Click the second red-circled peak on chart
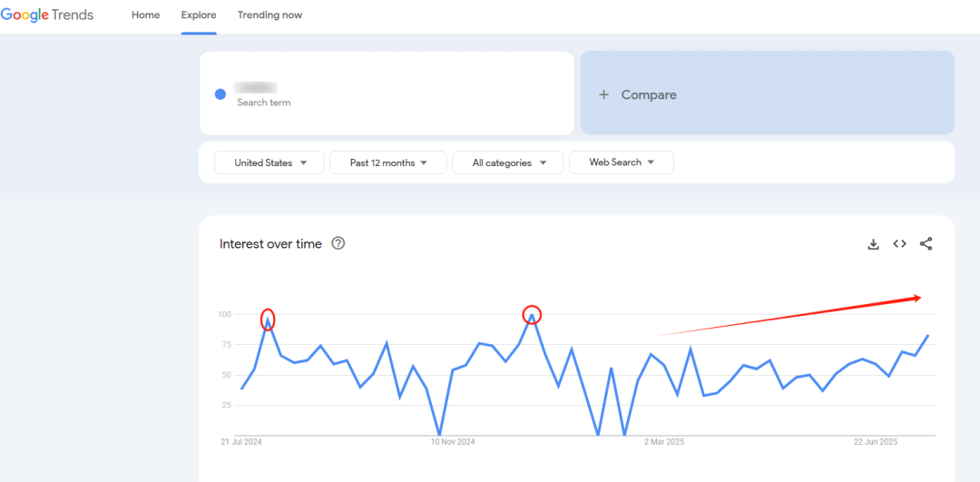980x482 pixels. pos(532,315)
